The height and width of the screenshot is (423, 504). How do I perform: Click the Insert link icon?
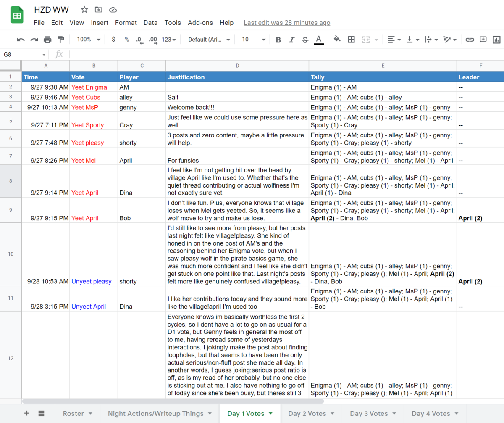(x=470, y=40)
